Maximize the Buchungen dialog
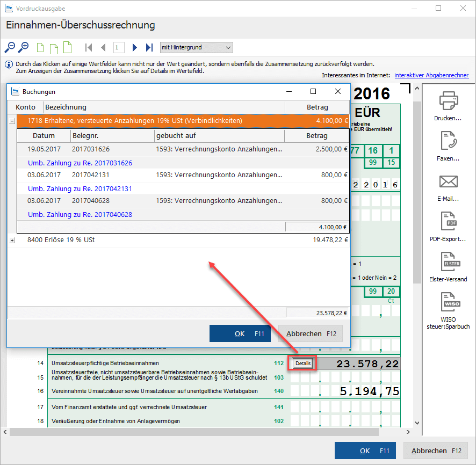Image resolution: width=476 pixels, height=465 pixels. click(x=313, y=91)
